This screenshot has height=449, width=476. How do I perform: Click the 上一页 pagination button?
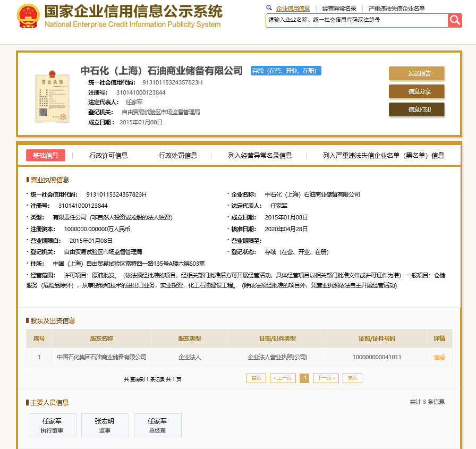click(283, 378)
